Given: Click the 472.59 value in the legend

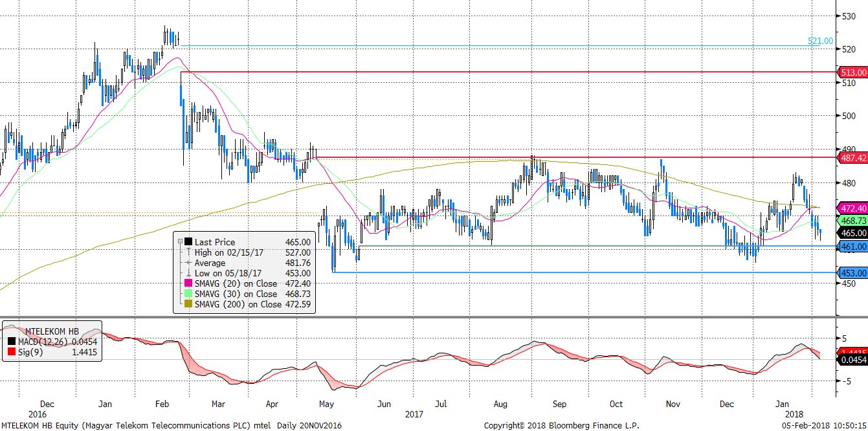Looking at the screenshot, I should (298, 304).
